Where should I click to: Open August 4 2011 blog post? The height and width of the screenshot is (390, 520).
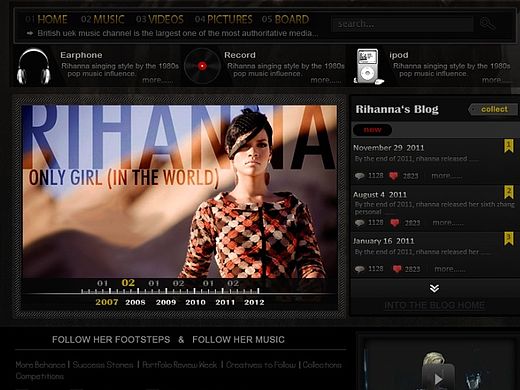[380, 194]
